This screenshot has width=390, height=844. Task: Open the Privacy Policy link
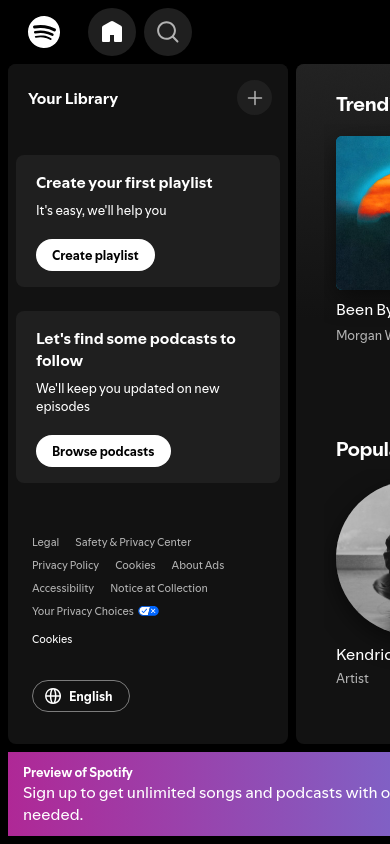tap(66, 565)
